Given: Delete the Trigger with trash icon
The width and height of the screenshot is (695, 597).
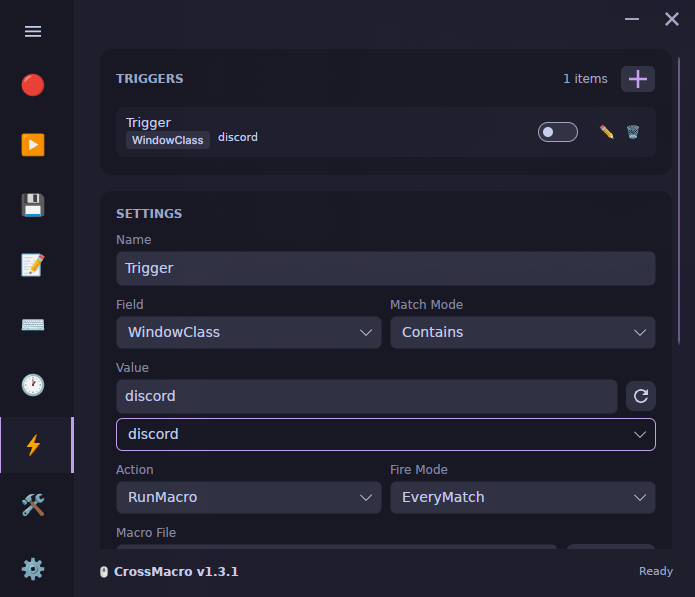Looking at the screenshot, I should click(633, 132).
